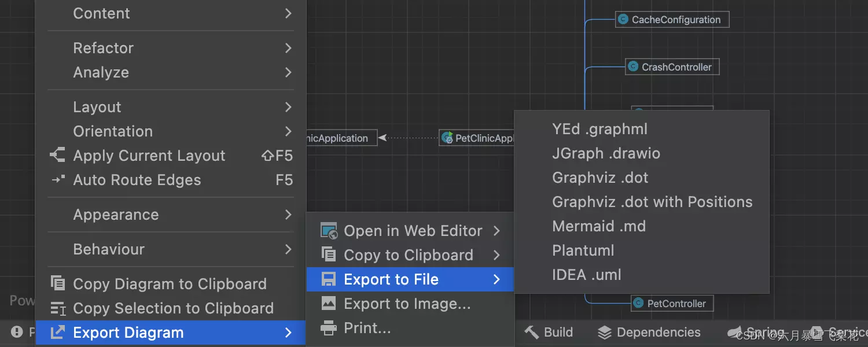868x347 pixels.
Task: Expand the Open in Web Editor arrow
Action: 496,231
